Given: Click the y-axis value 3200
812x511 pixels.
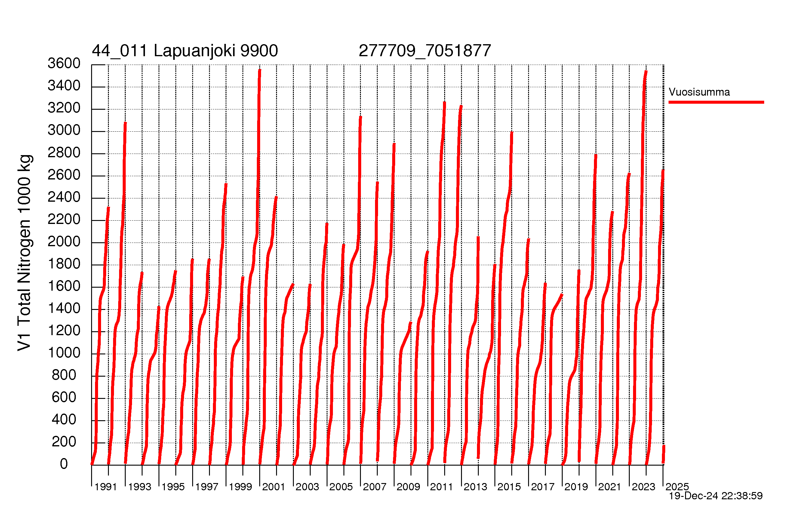Looking at the screenshot, I should 64,108.
